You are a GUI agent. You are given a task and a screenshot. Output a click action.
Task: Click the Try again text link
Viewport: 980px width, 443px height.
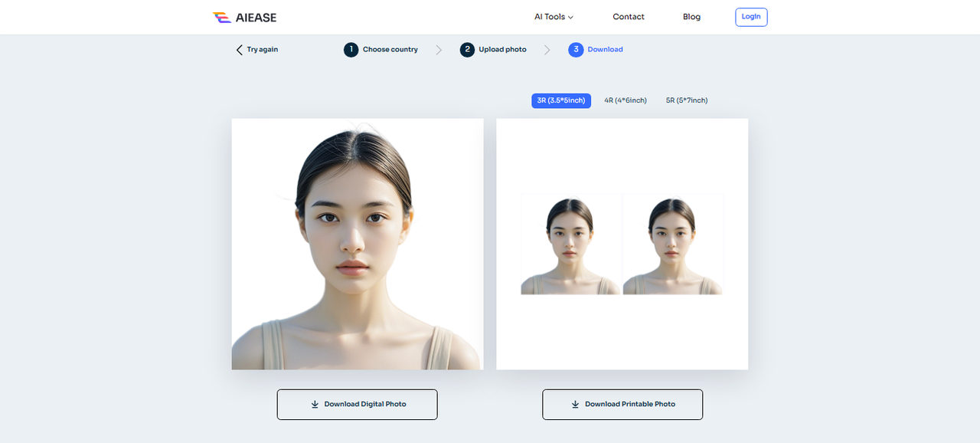coord(263,50)
